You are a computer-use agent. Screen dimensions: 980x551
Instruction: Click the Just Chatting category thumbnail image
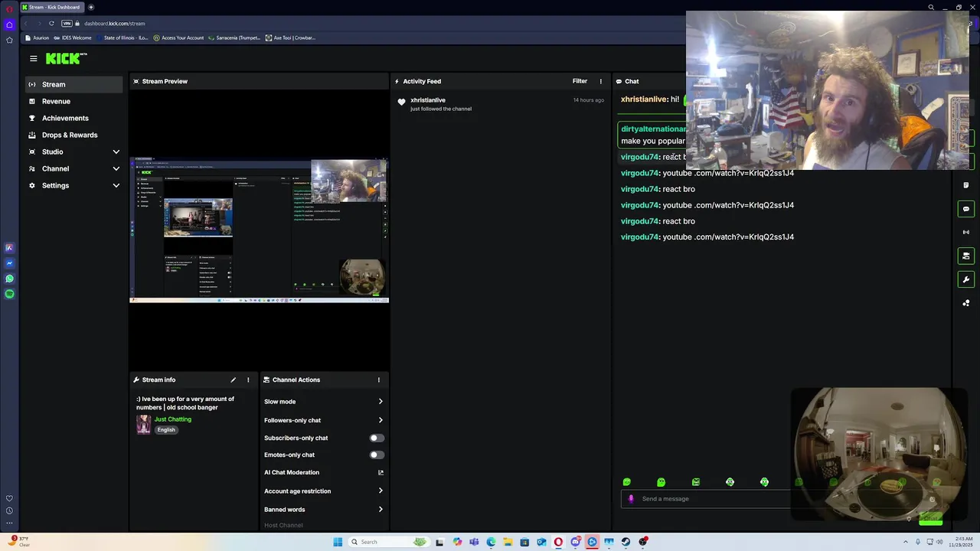(x=143, y=425)
